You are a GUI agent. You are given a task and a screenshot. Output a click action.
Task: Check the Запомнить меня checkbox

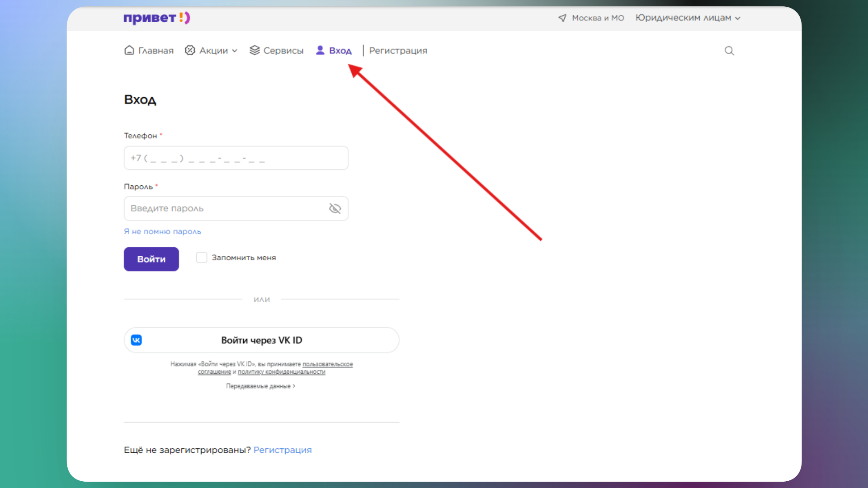click(x=202, y=258)
